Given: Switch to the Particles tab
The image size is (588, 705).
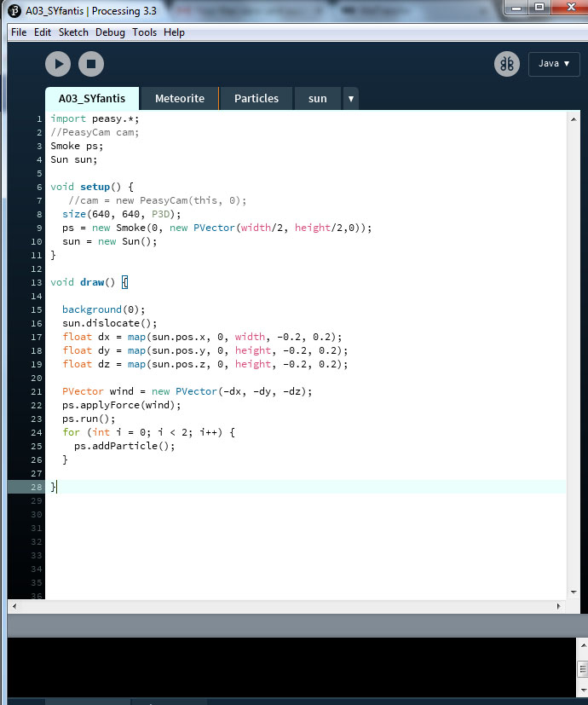Looking at the screenshot, I should [256, 99].
